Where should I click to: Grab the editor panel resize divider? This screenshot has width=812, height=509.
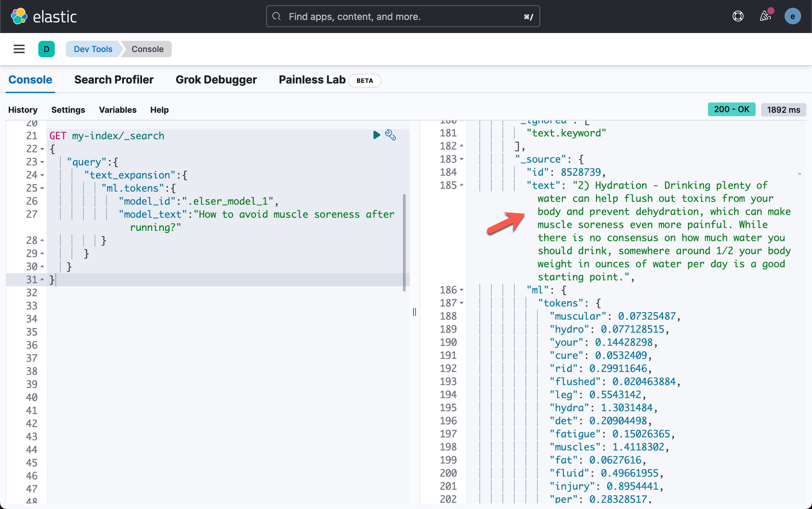(x=414, y=312)
